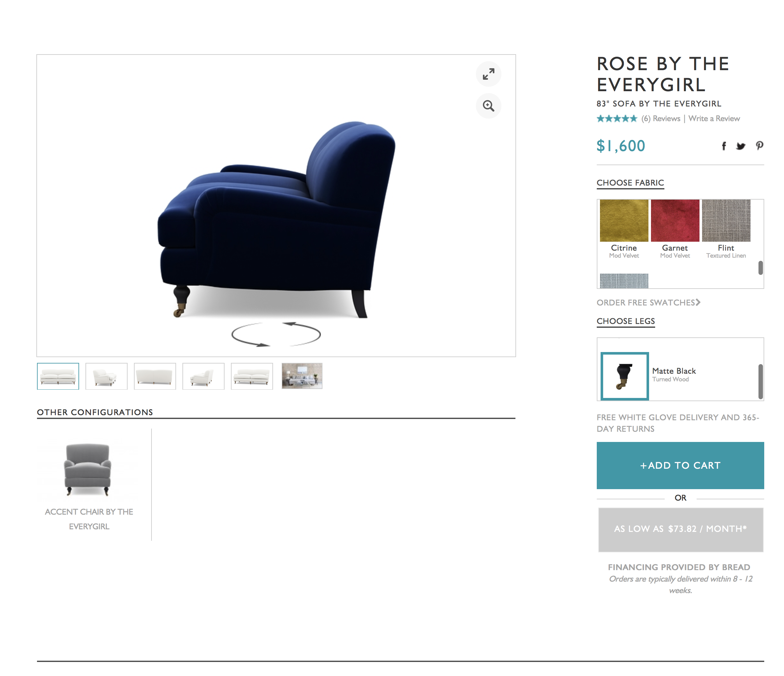Open Accent Chair by The Everygirl configuration
Viewport: 784px width, 676px height.
click(x=89, y=486)
